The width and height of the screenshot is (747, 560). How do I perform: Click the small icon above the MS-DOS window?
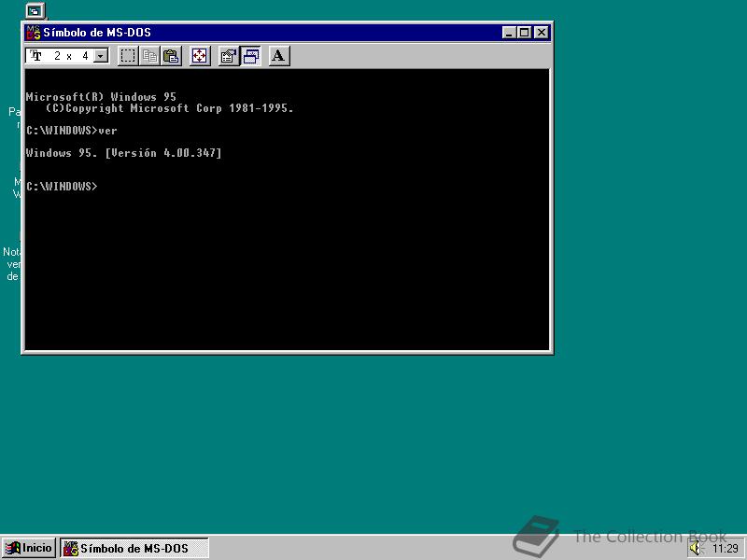point(35,11)
